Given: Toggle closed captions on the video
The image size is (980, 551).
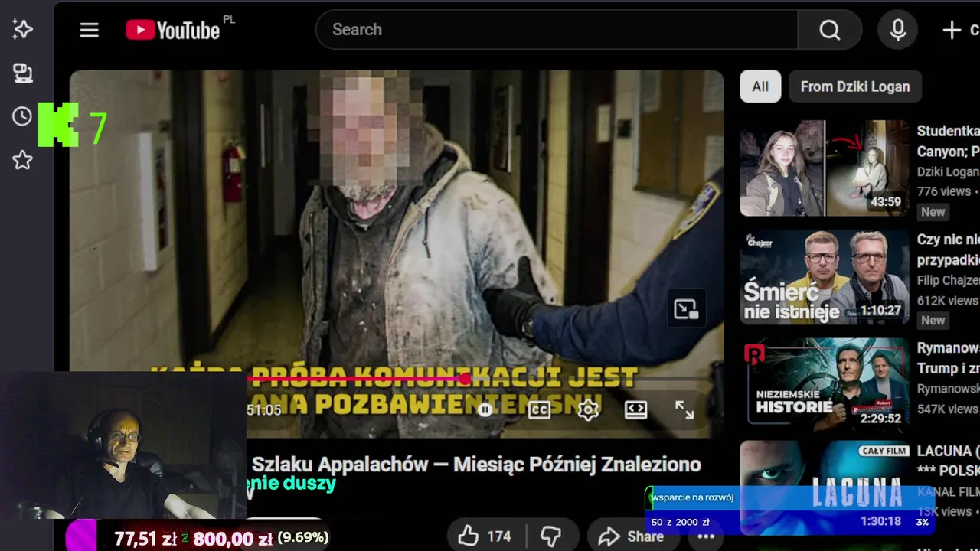Looking at the screenshot, I should coord(539,410).
